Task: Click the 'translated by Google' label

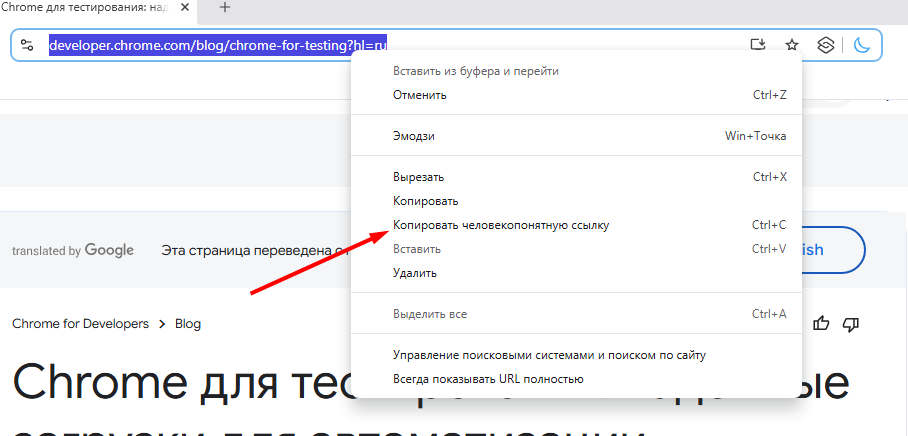Action: click(73, 250)
